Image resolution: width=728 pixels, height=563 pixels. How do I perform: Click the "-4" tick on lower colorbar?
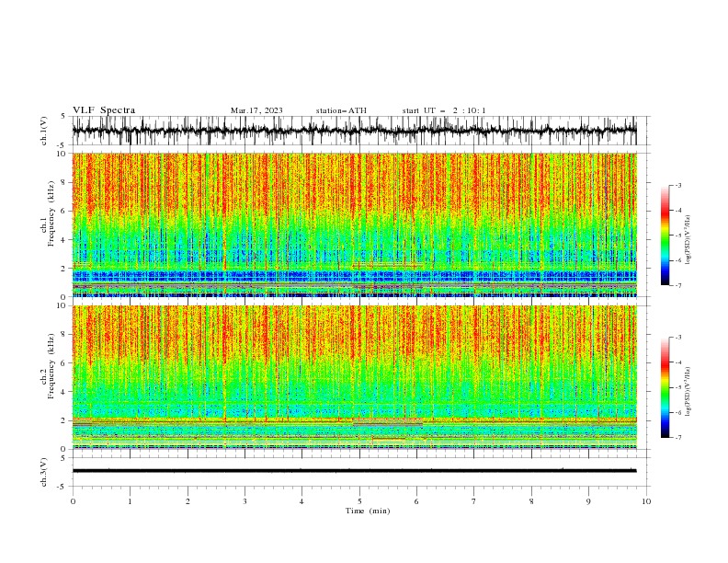677,362
